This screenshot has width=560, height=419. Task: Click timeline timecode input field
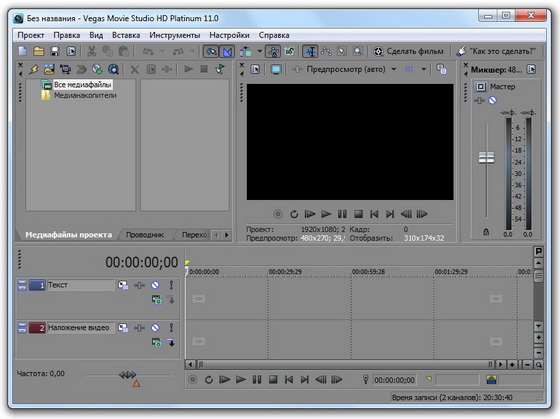click(x=394, y=380)
